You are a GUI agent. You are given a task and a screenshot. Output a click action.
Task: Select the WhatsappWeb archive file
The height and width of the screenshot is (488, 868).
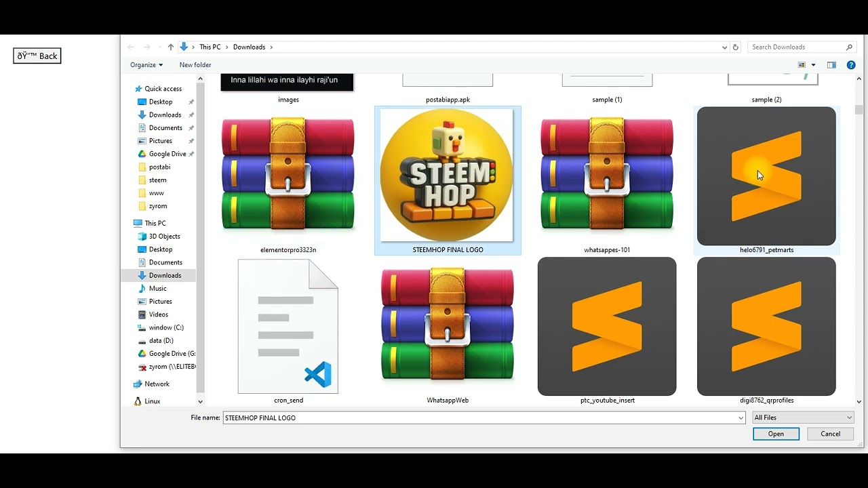point(448,331)
